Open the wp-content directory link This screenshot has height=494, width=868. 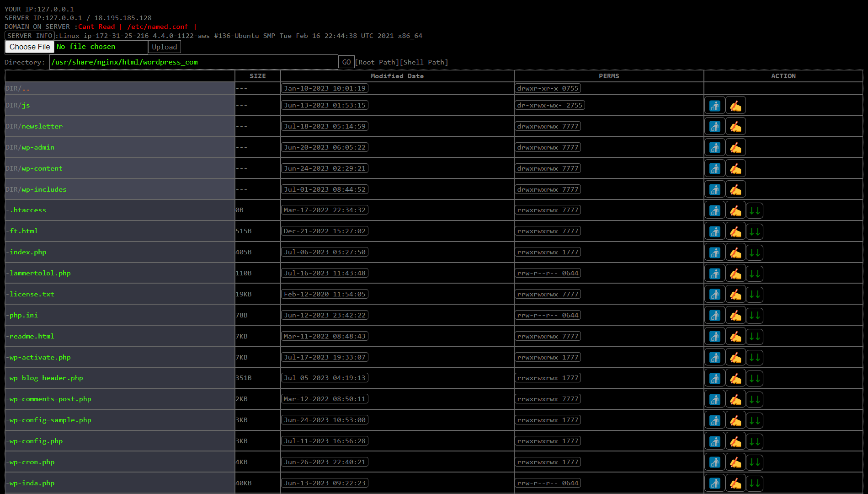pos(42,168)
